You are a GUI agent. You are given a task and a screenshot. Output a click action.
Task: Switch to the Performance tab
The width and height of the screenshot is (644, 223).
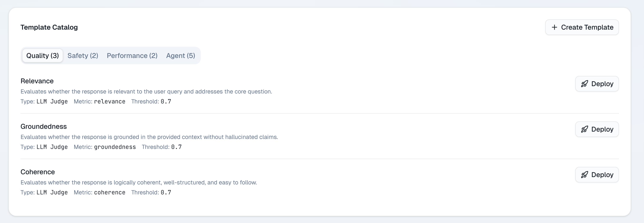pyautogui.click(x=132, y=56)
